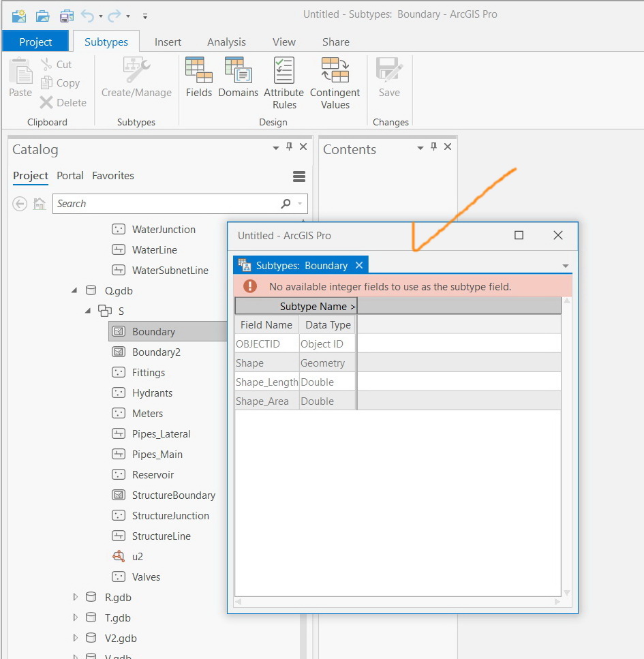The image size is (644, 659).
Task: Click the Data Type column header
Action: [328, 325]
